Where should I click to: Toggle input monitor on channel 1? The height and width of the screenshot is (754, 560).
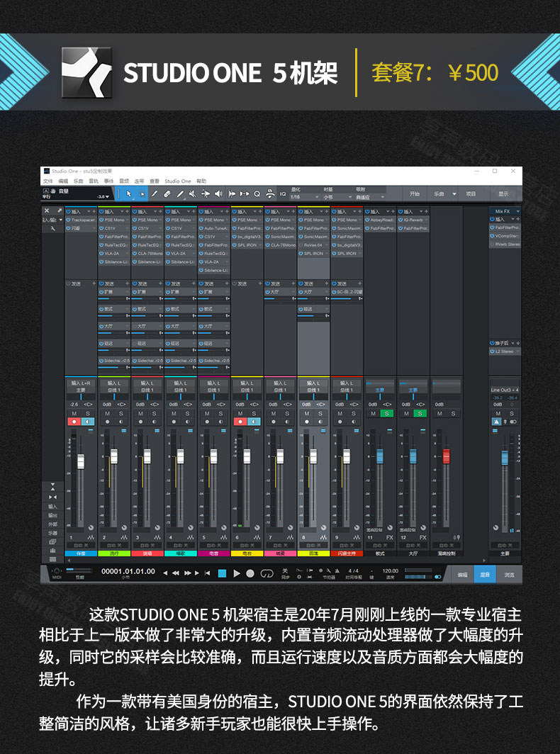[88, 422]
